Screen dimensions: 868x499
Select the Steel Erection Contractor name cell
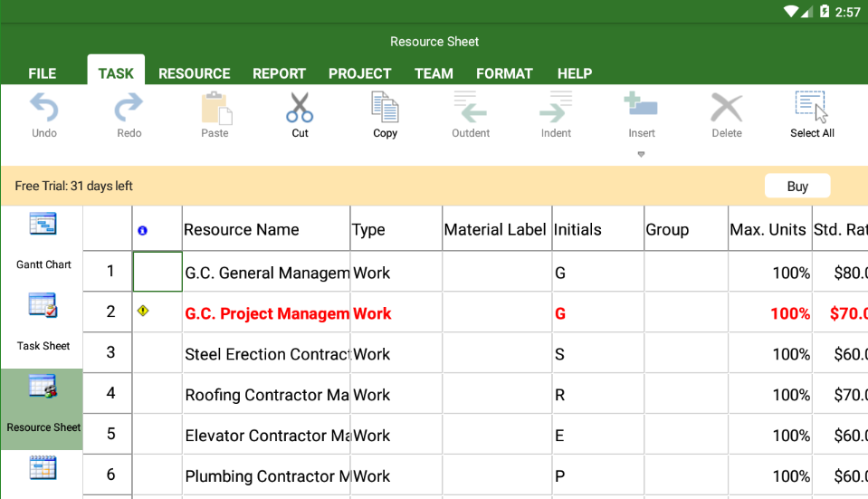pyautogui.click(x=266, y=352)
